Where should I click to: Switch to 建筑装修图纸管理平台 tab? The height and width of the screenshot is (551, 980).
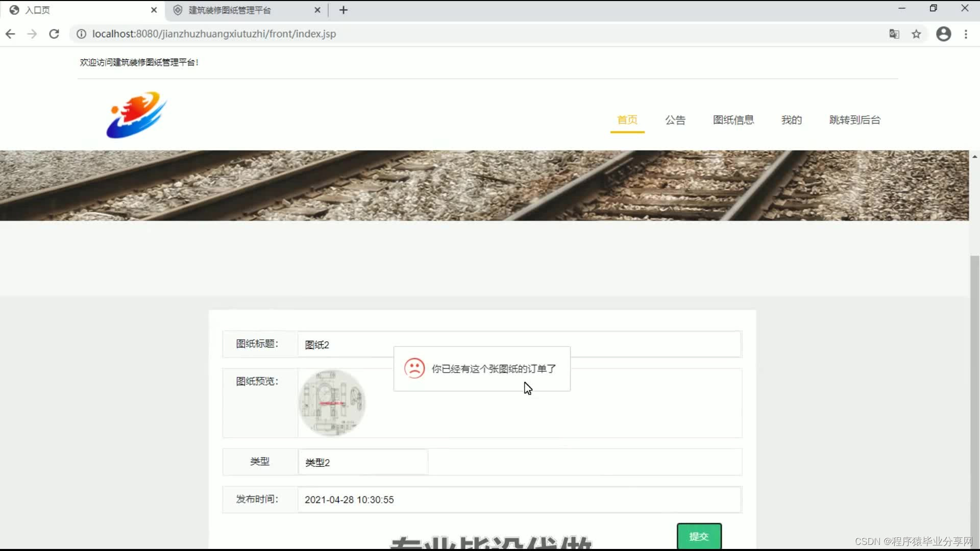click(x=230, y=10)
